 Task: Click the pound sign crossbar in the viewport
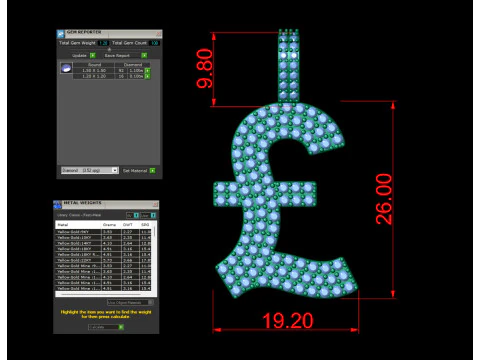coord(265,194)
